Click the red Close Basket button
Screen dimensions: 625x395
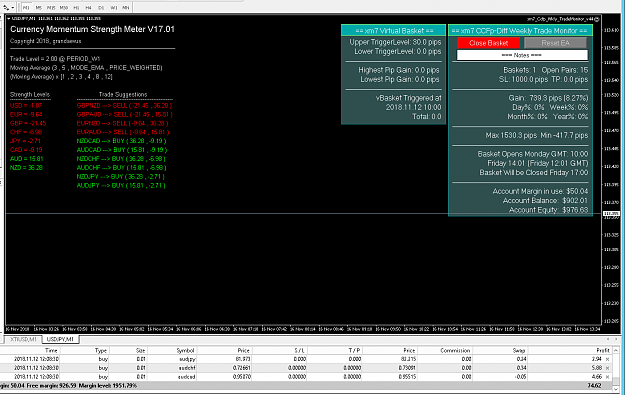point(489,43)
